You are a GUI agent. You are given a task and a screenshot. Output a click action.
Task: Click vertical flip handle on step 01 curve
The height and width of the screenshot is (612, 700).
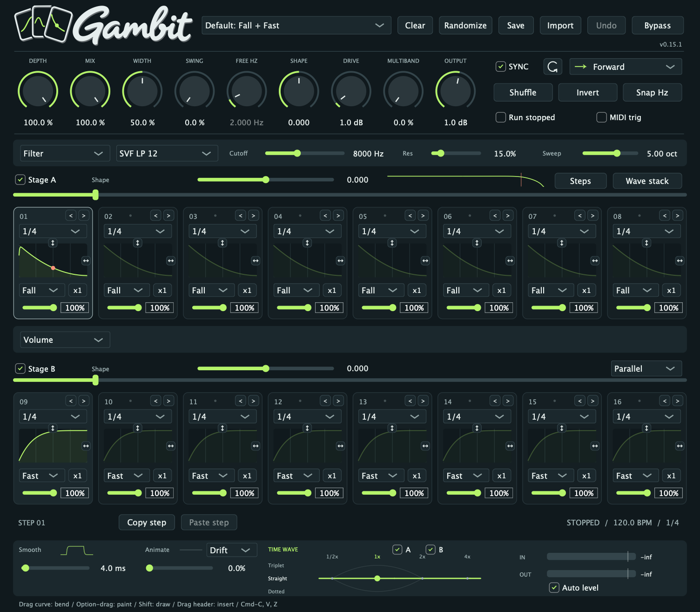tap(53, 243)
